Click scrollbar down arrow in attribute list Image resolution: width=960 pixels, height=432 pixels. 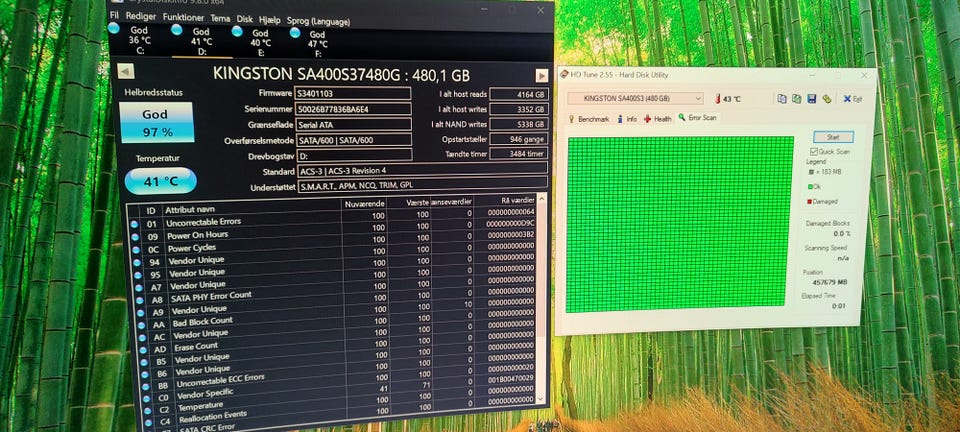540,398
